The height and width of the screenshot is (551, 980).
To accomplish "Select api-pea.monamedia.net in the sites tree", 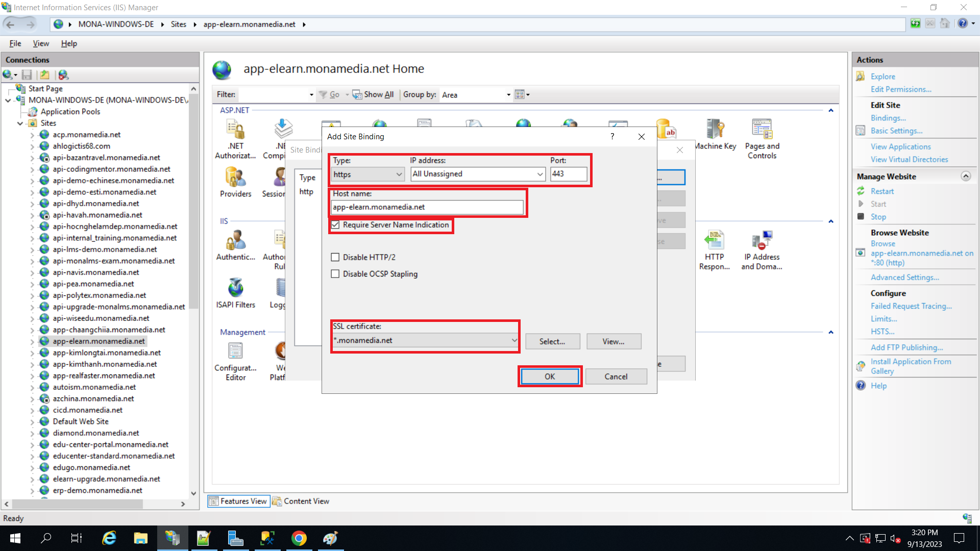I will click(93, 284).
